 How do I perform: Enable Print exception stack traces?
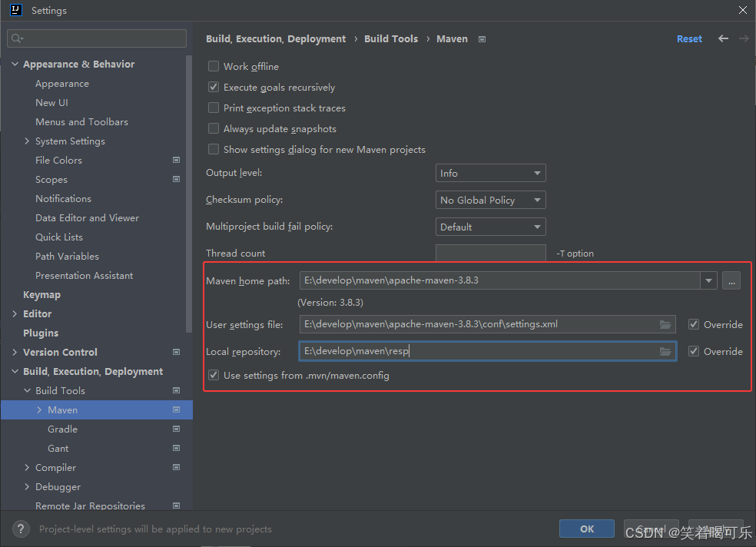(x=214, y=108)
